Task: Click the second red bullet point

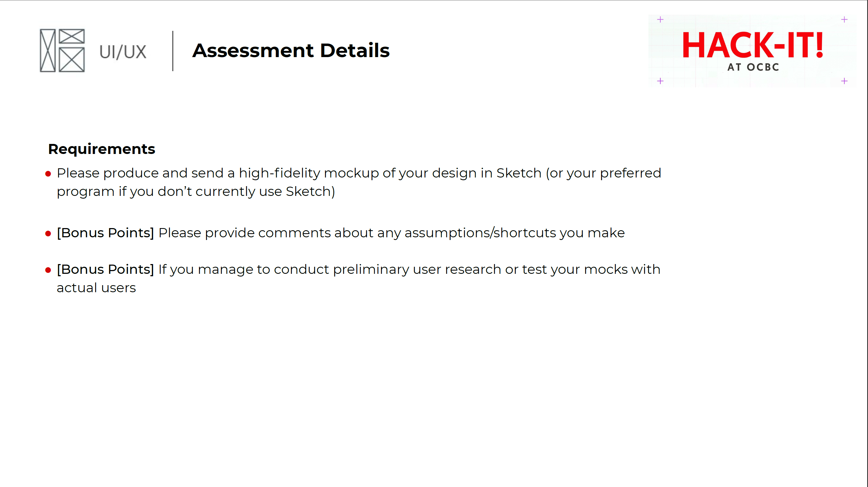Action: pyautogui.click(x=48, y=234)
